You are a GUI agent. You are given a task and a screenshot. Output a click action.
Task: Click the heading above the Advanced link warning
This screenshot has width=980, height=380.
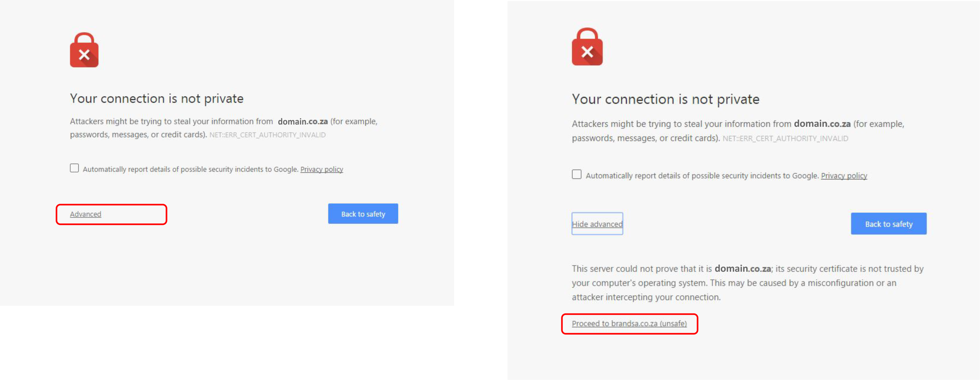(156, 99)
